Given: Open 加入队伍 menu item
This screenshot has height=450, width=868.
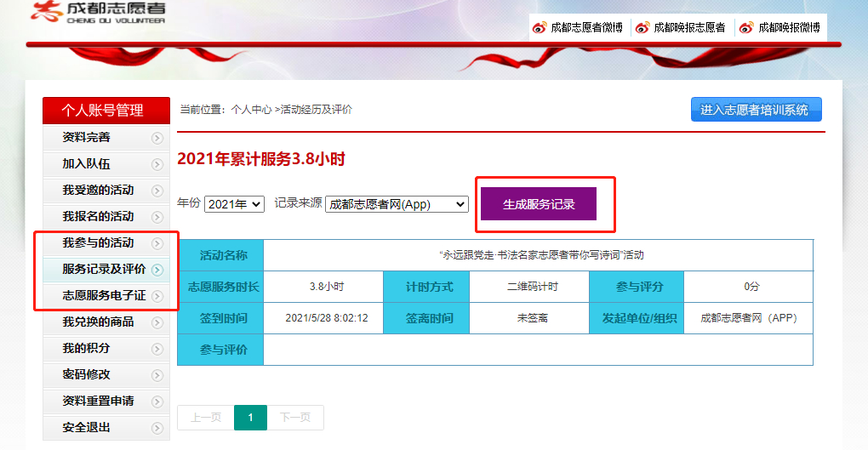Looking at the screenshot, I should point(106,164).
